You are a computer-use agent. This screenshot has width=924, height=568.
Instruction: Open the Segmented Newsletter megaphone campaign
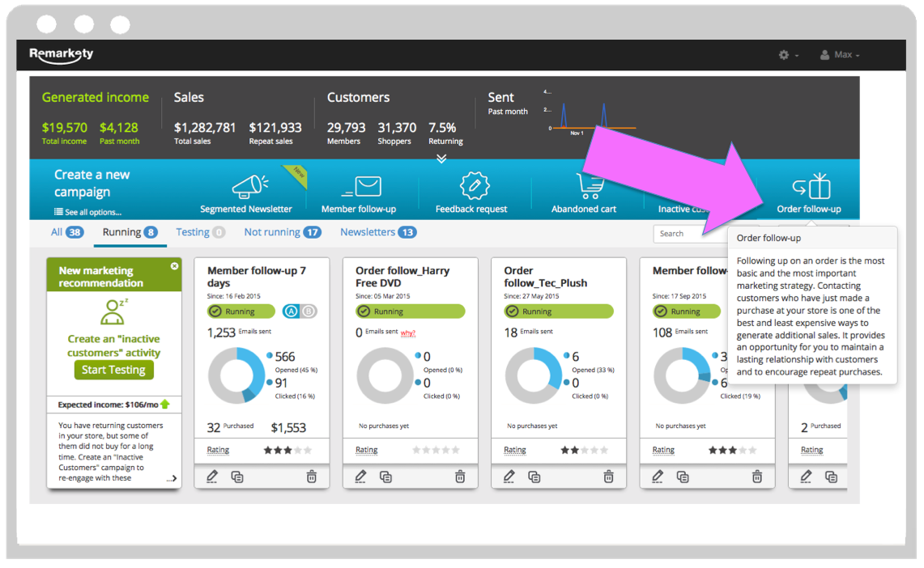click(250, 185)
